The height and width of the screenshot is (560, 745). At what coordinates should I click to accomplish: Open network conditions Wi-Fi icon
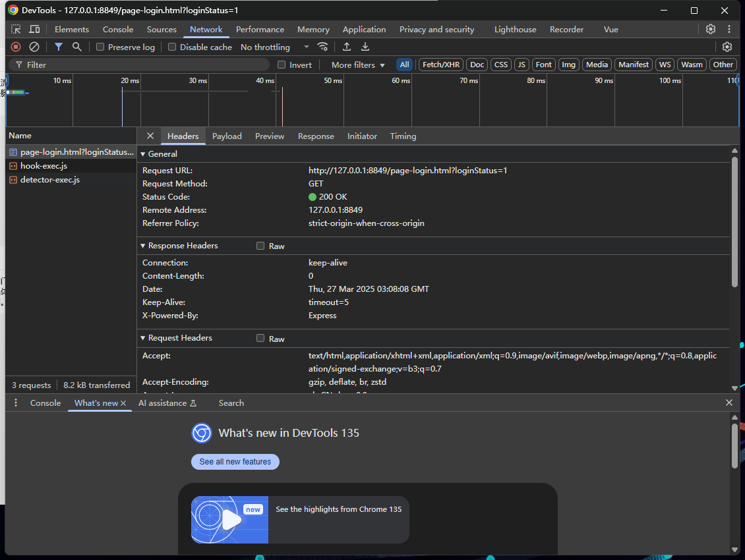(322, 47)
